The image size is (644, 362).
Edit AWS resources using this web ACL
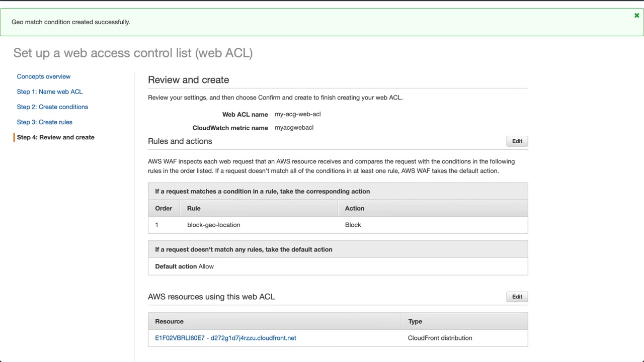click(517, 297)
